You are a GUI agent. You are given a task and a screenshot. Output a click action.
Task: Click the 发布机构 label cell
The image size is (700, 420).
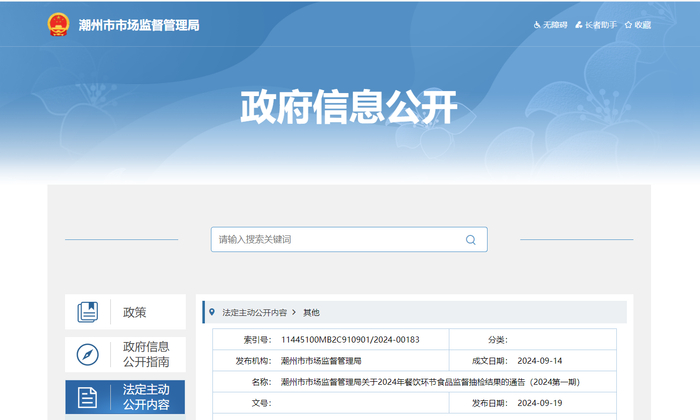[x=253, y=361]
